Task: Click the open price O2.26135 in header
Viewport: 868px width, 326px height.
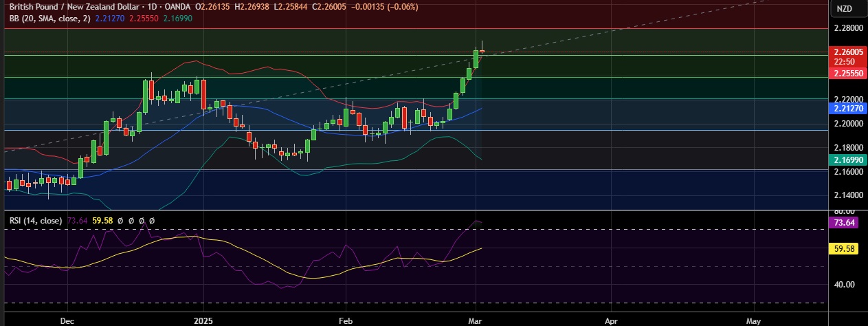Action: point(212,7)
